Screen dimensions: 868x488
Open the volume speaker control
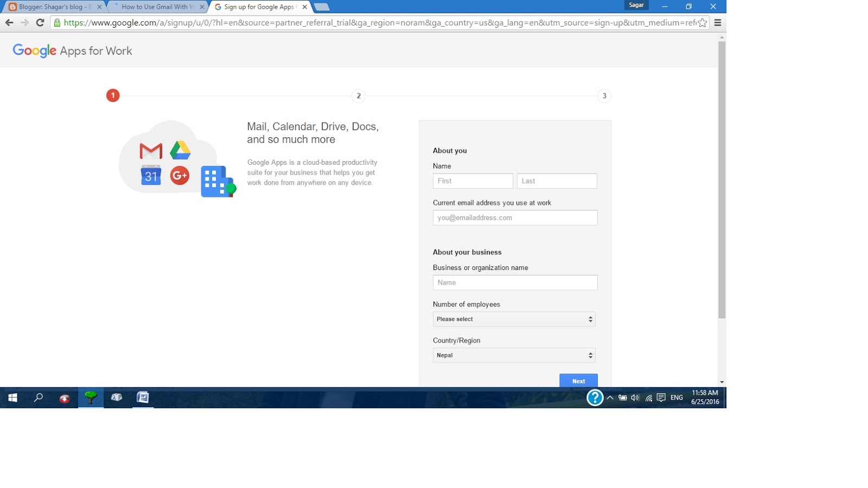click(635, 397)
